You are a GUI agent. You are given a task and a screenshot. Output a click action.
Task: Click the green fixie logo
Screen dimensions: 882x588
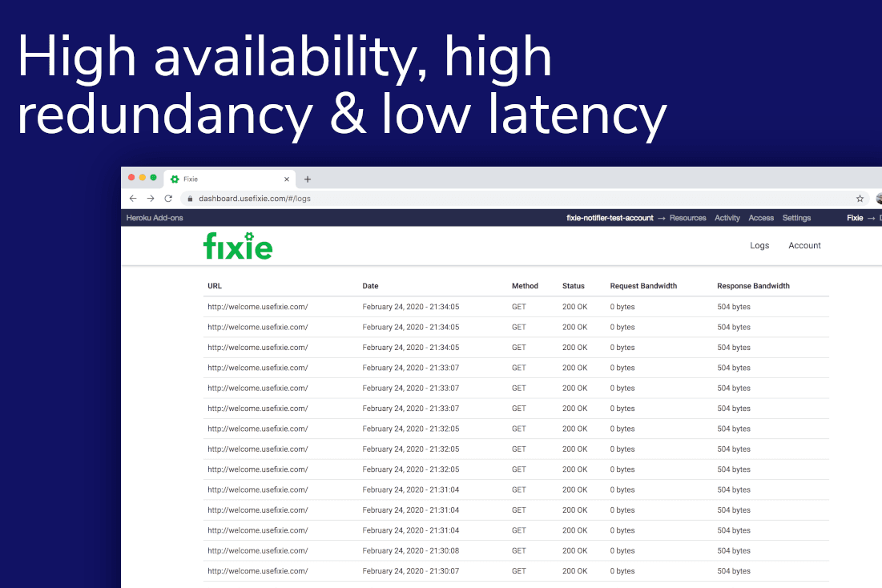[x=238, y=246]
